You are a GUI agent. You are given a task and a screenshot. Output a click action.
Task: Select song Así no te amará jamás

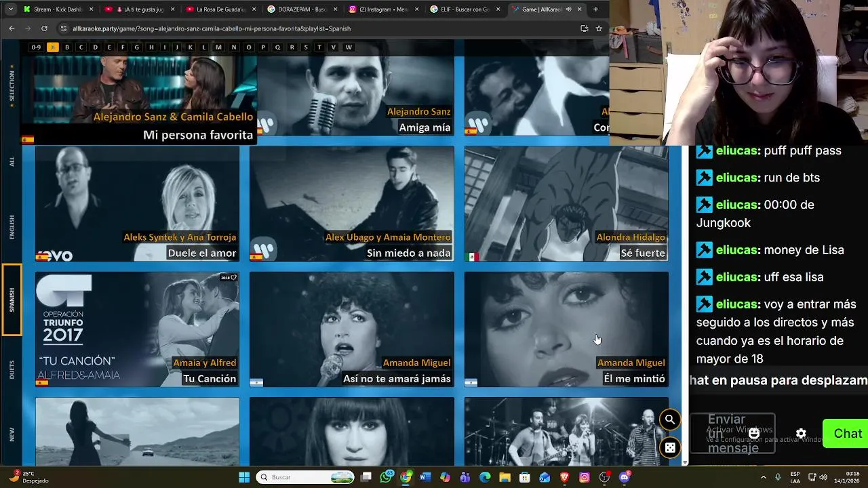pos(351,329)
